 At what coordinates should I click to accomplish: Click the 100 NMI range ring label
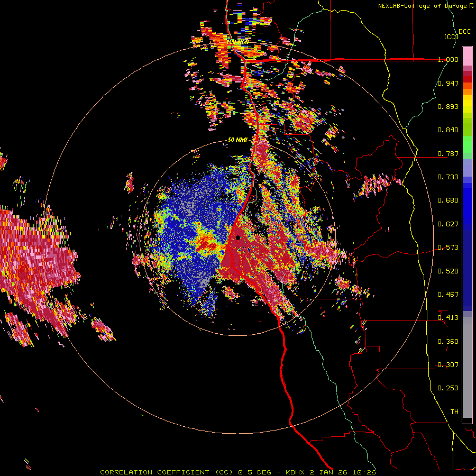pos(238,41)
